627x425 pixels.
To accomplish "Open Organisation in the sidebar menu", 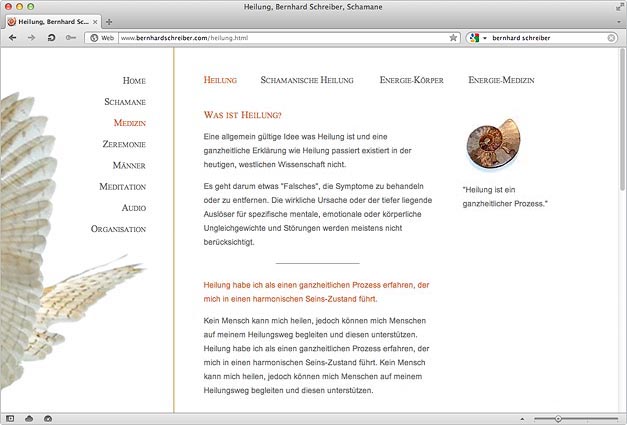I will click(118, 229).
